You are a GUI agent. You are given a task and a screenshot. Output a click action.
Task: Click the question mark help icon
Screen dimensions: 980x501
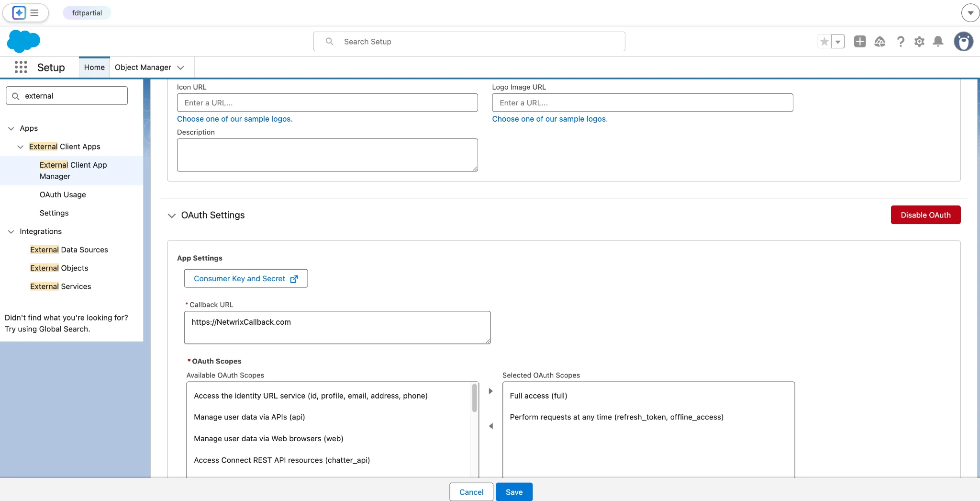900,42
